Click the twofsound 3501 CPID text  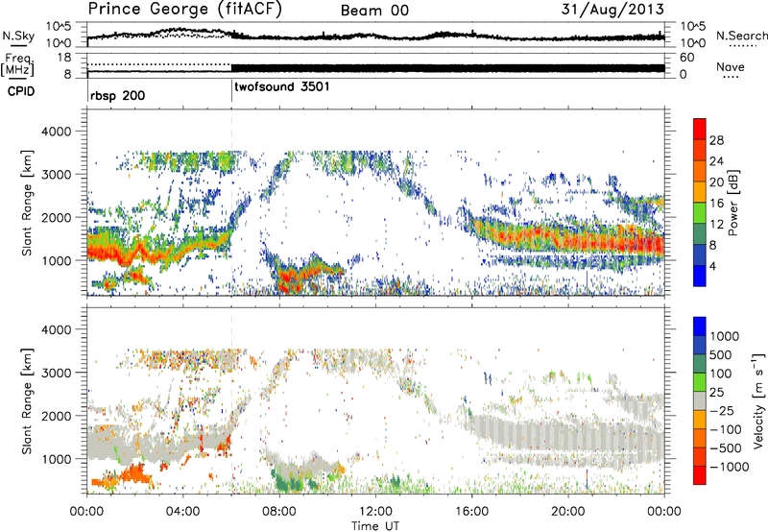pyautogui.click(x=281, y=87)
